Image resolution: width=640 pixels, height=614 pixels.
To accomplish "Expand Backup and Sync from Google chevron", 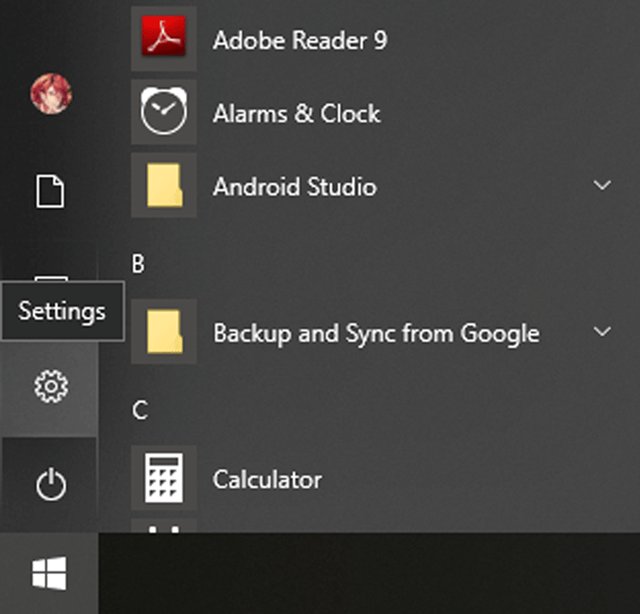I will click(x=602, y=331).
